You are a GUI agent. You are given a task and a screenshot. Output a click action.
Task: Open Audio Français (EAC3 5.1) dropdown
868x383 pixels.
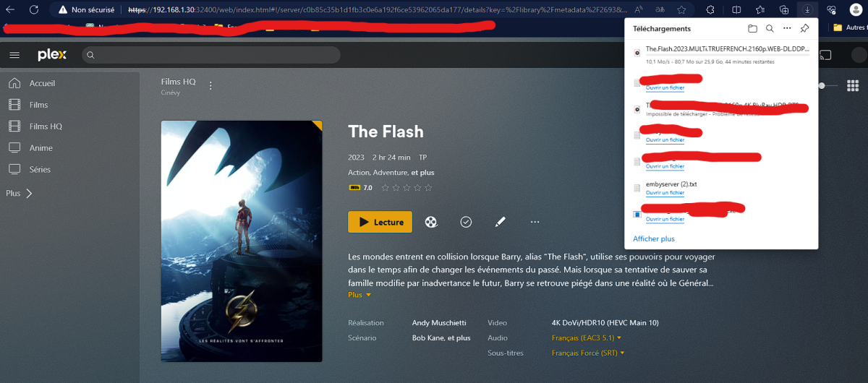point(587,337)
